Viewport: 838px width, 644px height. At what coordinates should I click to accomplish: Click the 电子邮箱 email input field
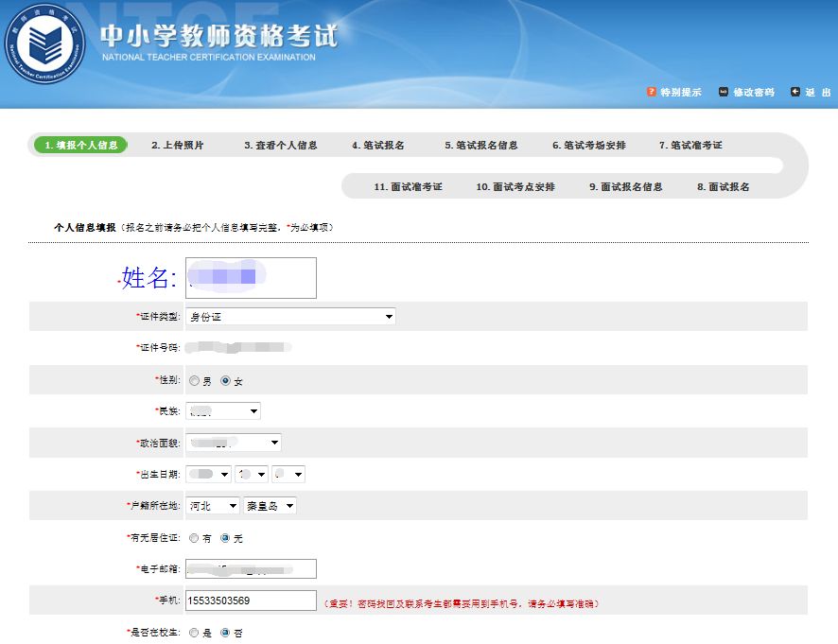click(252, 568)
